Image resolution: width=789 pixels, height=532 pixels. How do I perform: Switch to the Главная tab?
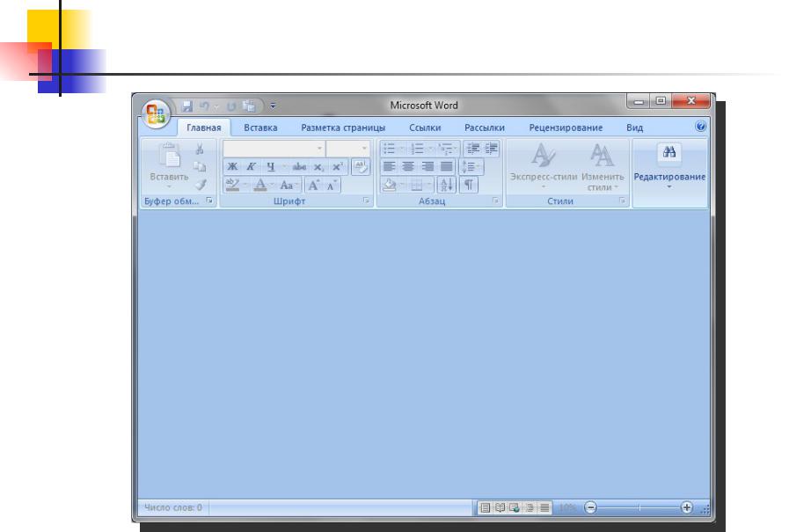tap(204, 128)
